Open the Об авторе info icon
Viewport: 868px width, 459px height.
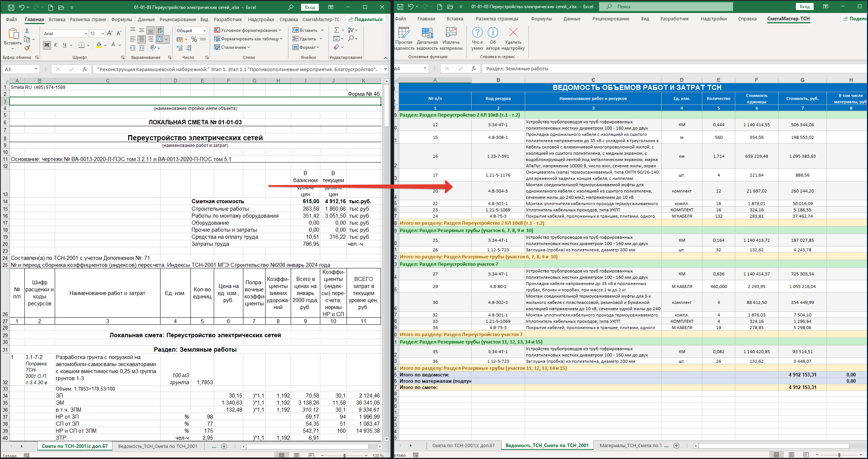pos(493,38)
